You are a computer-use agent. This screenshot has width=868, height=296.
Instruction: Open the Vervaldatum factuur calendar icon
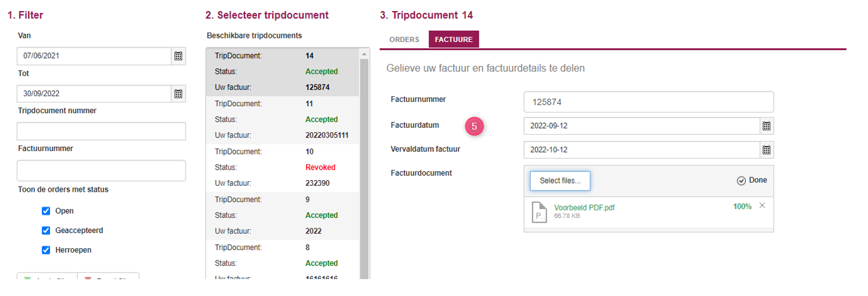[x=767, y=150]
